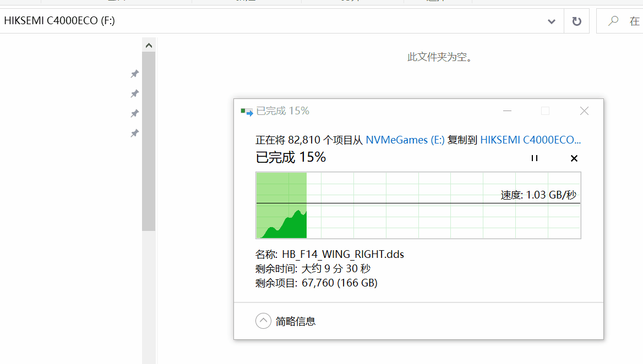
Task: Click remaining time 大约 9 分 30 秒
Action: pos(336,268)
